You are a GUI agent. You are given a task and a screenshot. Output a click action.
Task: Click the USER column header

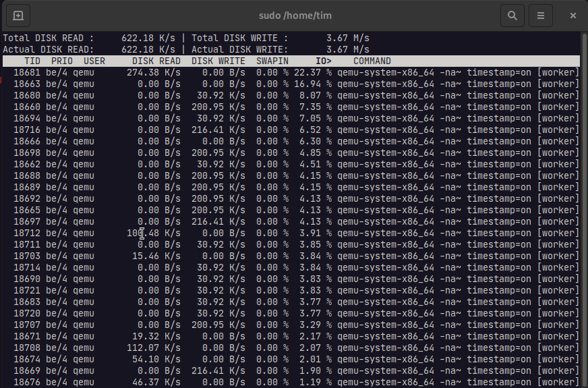[x=94, y=61]
